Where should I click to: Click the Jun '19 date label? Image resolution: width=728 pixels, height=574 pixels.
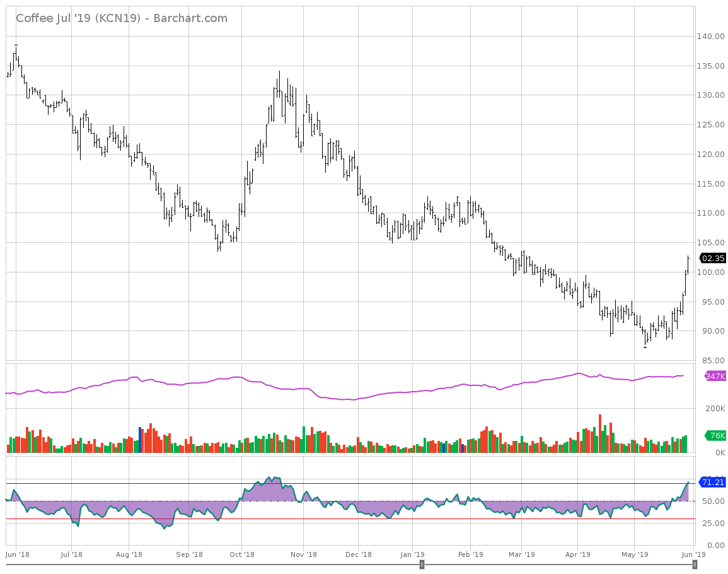(693, 554)
